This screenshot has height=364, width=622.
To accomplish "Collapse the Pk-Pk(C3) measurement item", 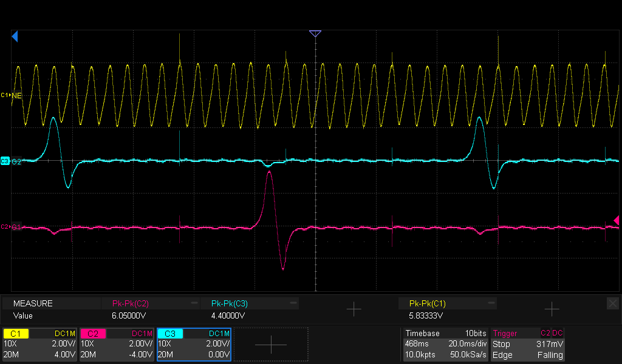I will (x=293, y=303).
